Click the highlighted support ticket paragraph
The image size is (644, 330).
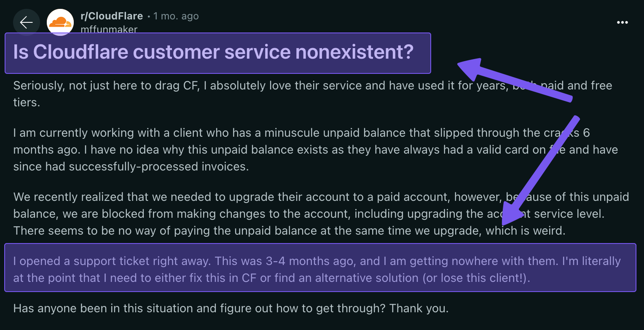(x=317, y=269)
